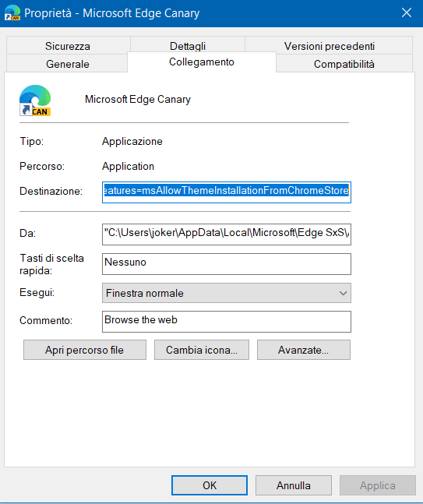
Task: Open the Compatibilità tab
Action: (344, 64)
